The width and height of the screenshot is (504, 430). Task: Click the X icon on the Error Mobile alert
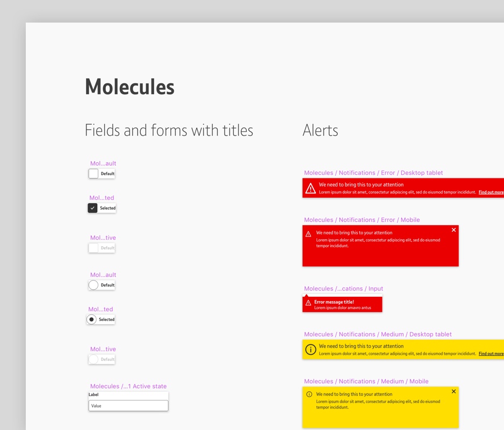453,230
